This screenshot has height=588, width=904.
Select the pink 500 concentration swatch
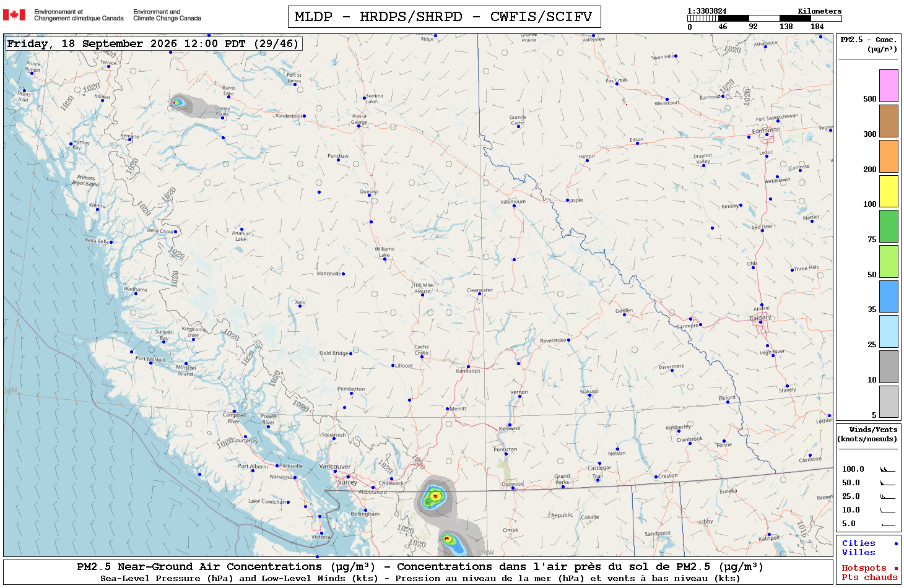pos(889,85)
